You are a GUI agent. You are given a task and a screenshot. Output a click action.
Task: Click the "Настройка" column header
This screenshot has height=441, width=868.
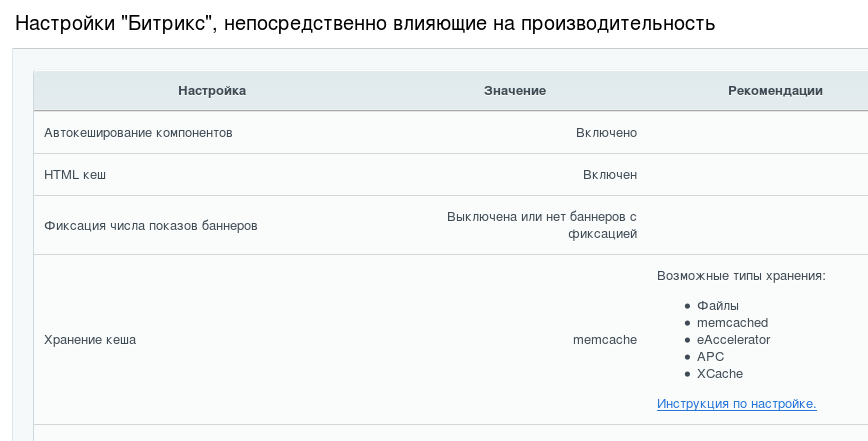pyautogui.click(x=212, y=91)
